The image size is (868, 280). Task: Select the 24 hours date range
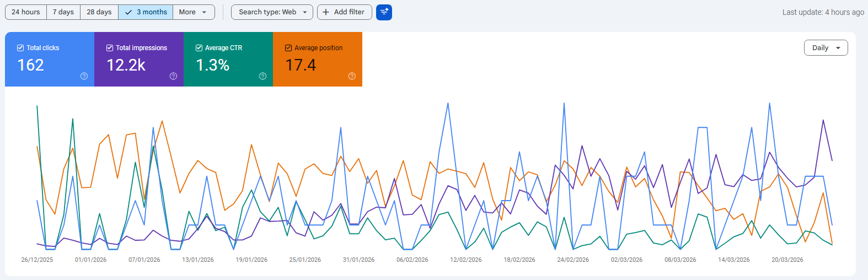click(x=26, y=12)
